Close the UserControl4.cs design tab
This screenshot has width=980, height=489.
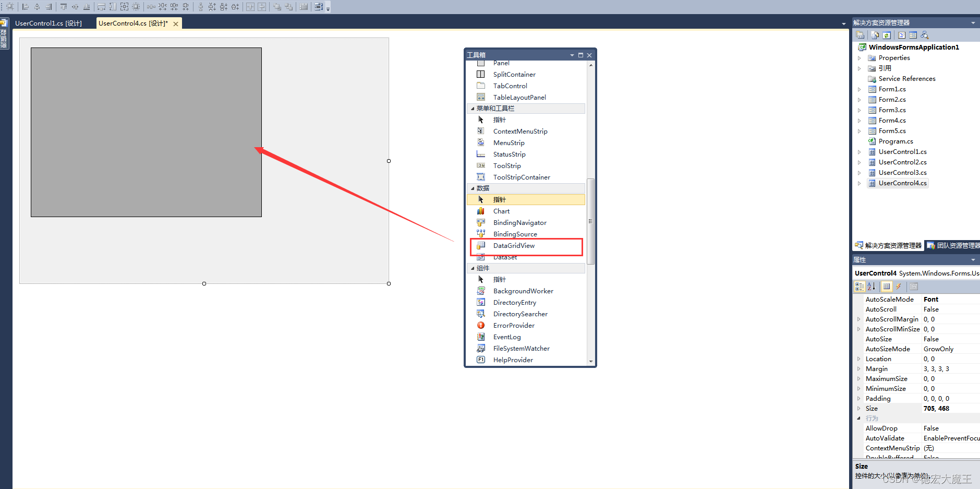[x=176, y=24]
